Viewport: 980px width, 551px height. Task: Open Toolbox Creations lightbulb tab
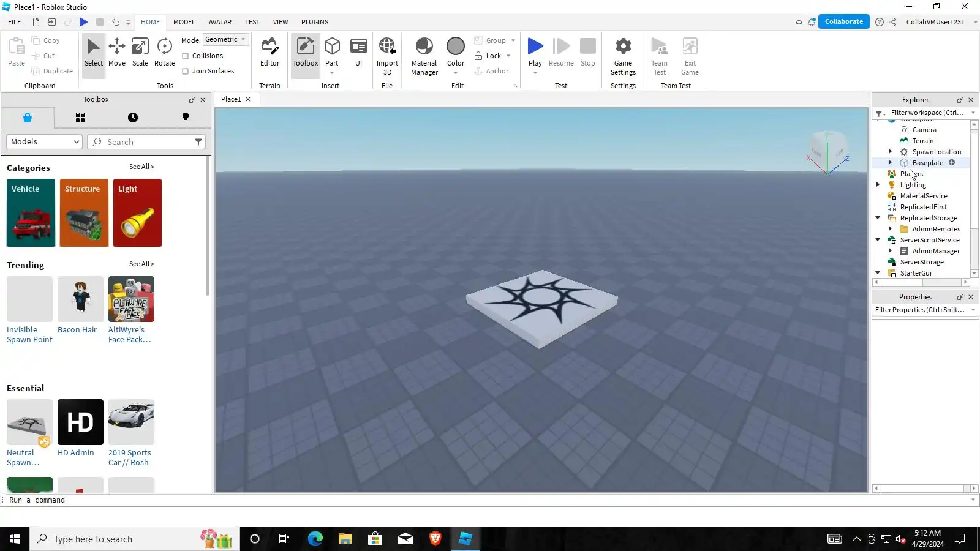pyautogui.click(x=186, y=118)
